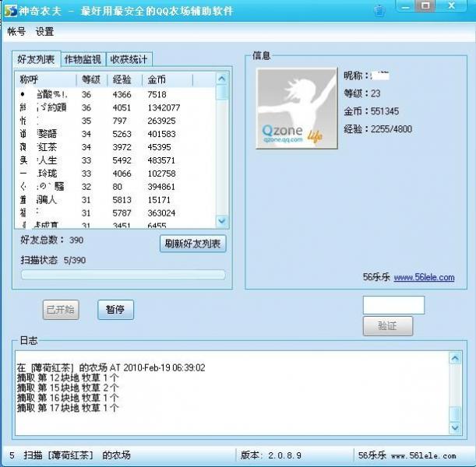
Task: Sort friends by 等级 column header
Action: [x=91, y=79]
